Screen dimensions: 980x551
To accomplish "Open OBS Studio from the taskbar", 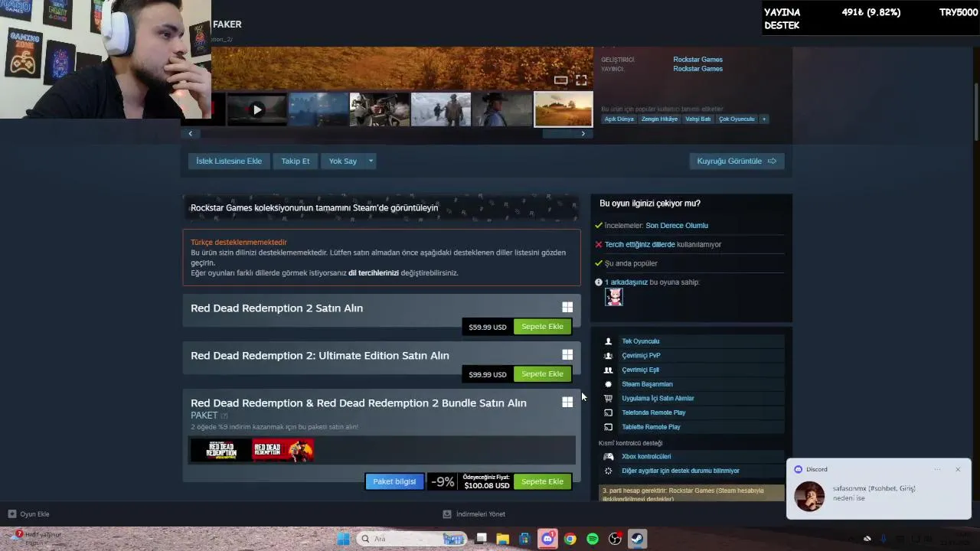I will pos(615,539).
